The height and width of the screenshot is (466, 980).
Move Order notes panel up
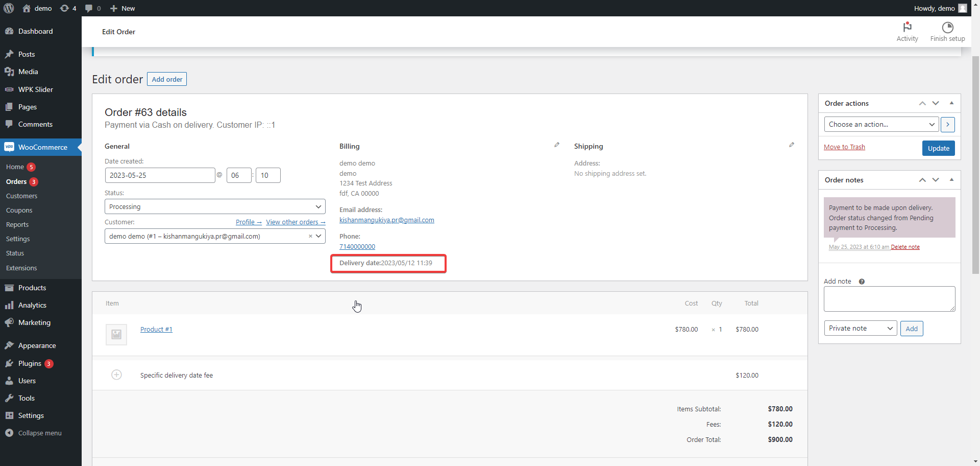[x=922, y=180]
